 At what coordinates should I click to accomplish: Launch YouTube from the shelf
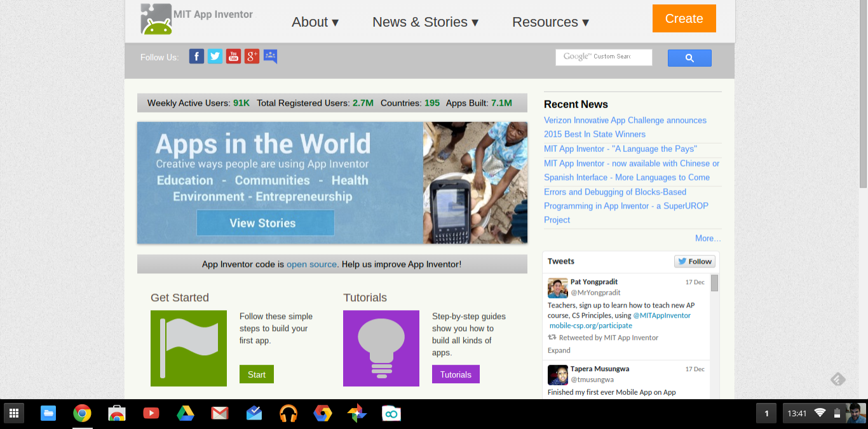click(x=151, y=414)
